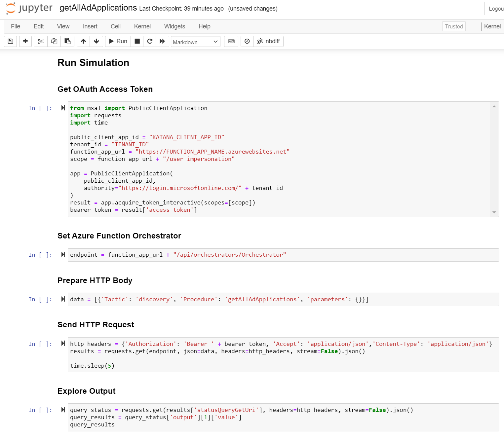Insert a new cell below
Screen dimensions: 504x436
(x=25, y=41)
